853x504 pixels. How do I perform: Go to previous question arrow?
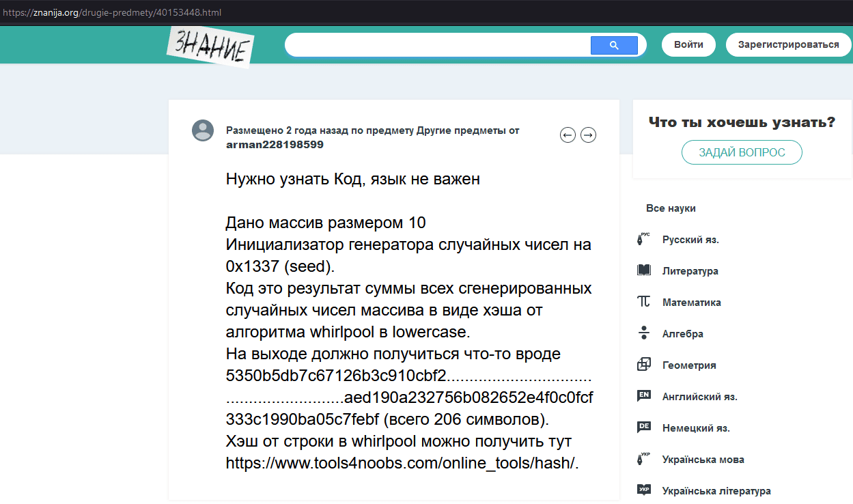pyautogui.click(x=568, y=135)
